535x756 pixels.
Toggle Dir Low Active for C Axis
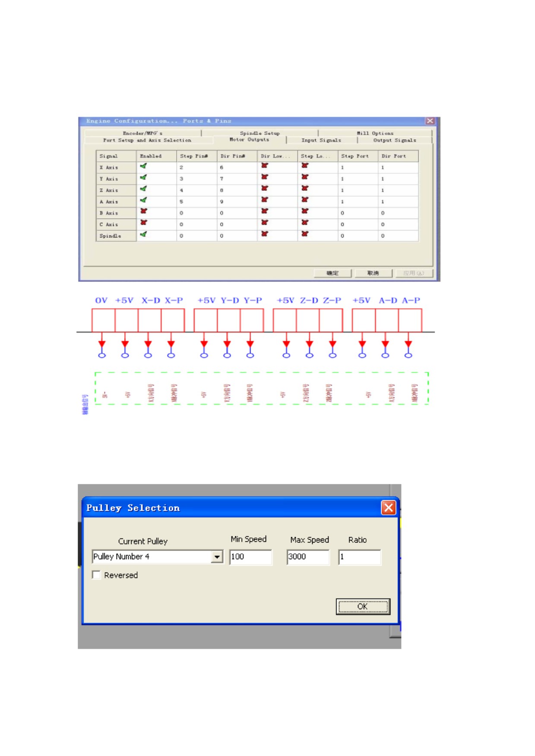[x=265, y=223]
